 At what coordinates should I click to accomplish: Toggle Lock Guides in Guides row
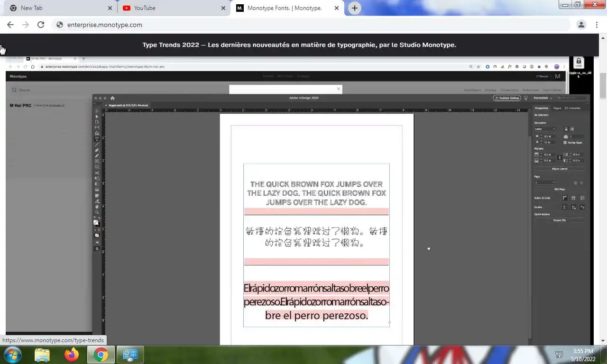[x=573, y=207]
